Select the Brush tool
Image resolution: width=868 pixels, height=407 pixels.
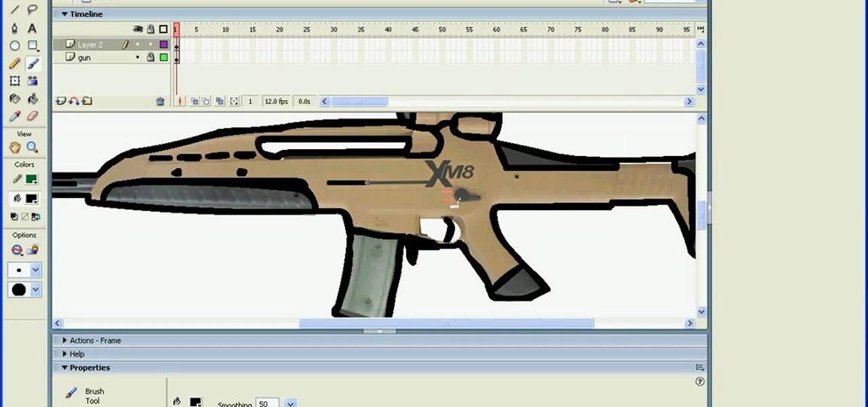pyautogui.click(x=33, y=64)
